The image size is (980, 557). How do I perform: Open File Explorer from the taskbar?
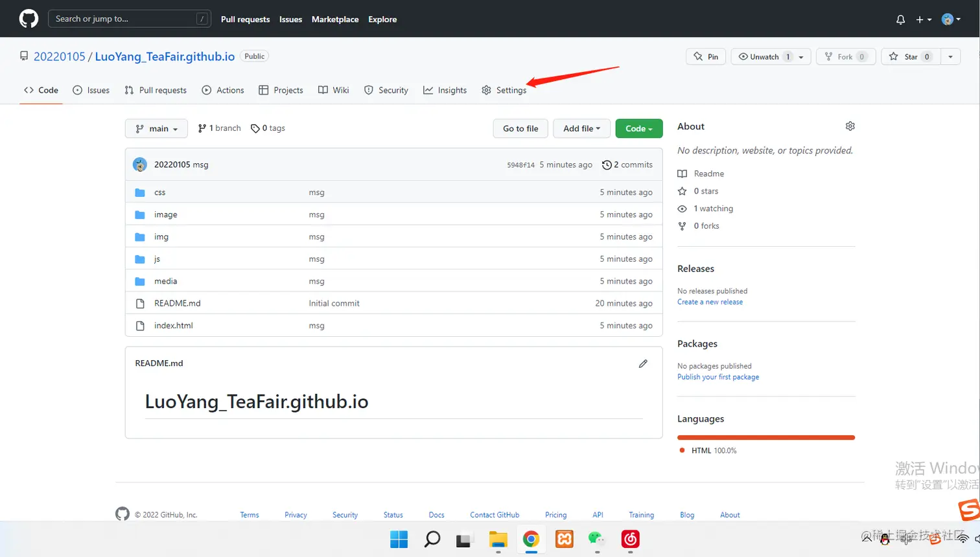click(498, 539)
